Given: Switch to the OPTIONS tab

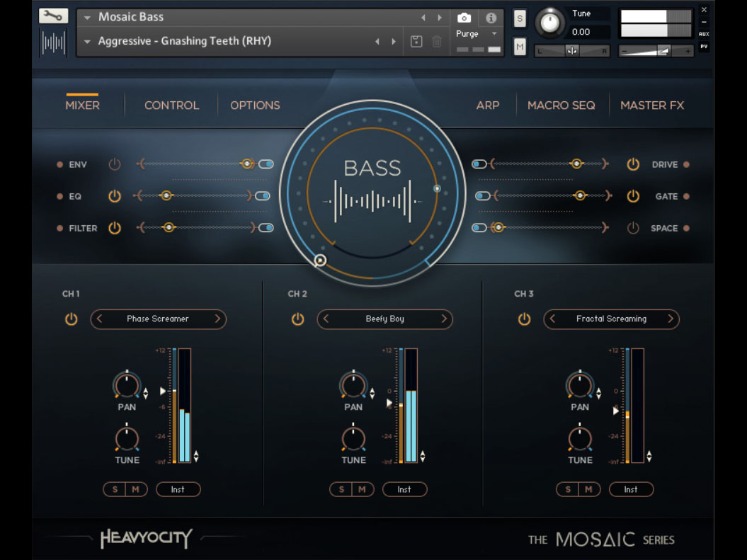Looking at the screenshot, I should click(x=256, y=105).
